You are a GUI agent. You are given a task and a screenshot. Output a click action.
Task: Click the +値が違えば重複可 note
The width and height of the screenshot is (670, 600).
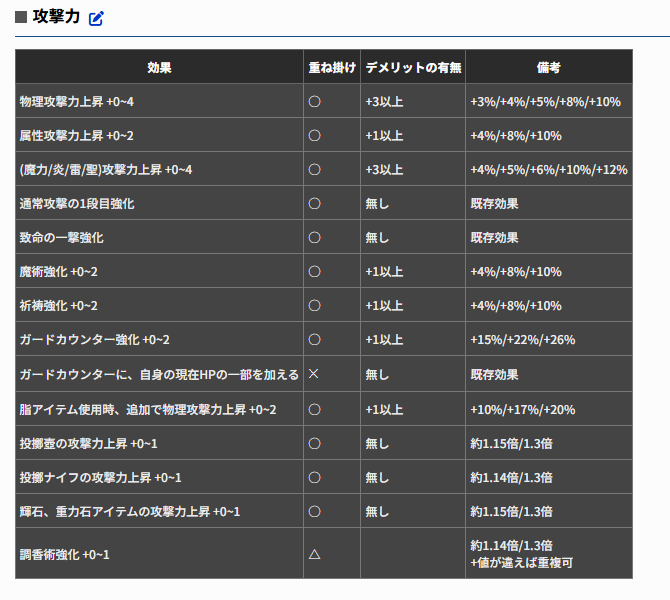522,563
